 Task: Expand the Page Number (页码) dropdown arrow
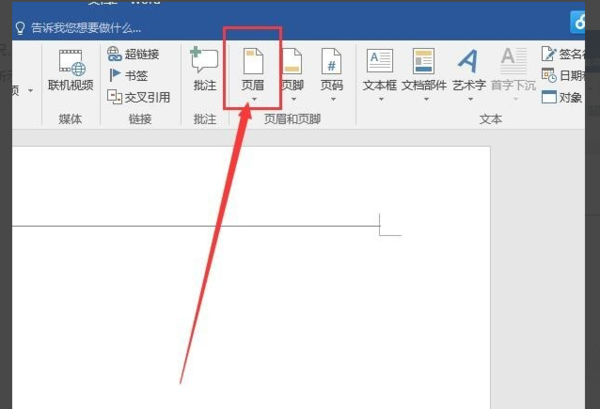333,99
